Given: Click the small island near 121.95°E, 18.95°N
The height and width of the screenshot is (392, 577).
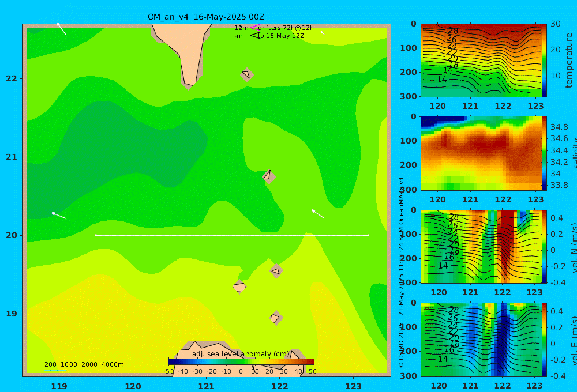Looking at the screenshot, I should tap(276, 318).
